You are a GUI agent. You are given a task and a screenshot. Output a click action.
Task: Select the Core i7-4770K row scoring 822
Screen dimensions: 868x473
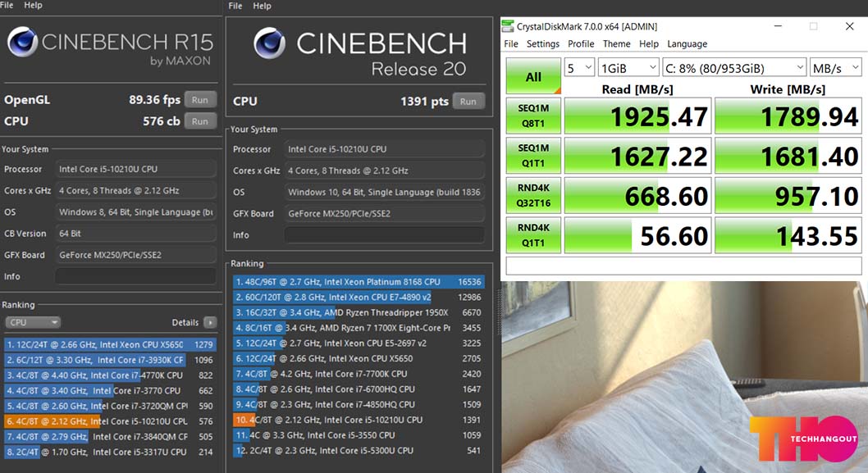(x=110, y=375)
